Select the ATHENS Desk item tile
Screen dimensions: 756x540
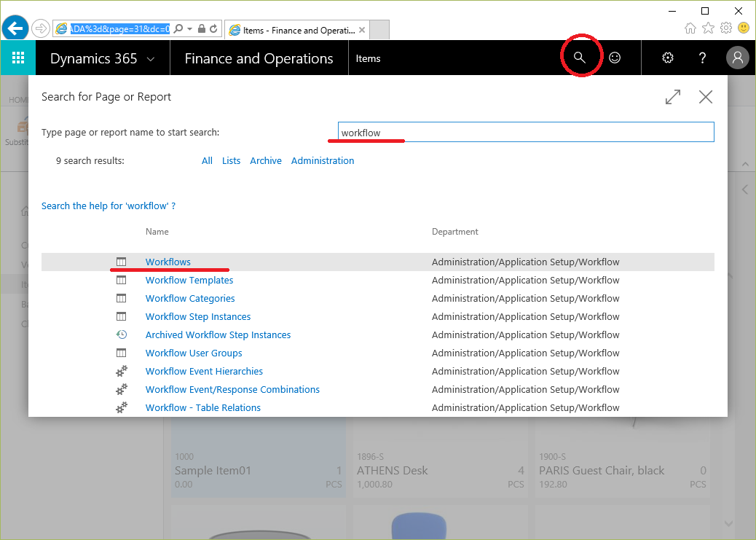point(440,456)
